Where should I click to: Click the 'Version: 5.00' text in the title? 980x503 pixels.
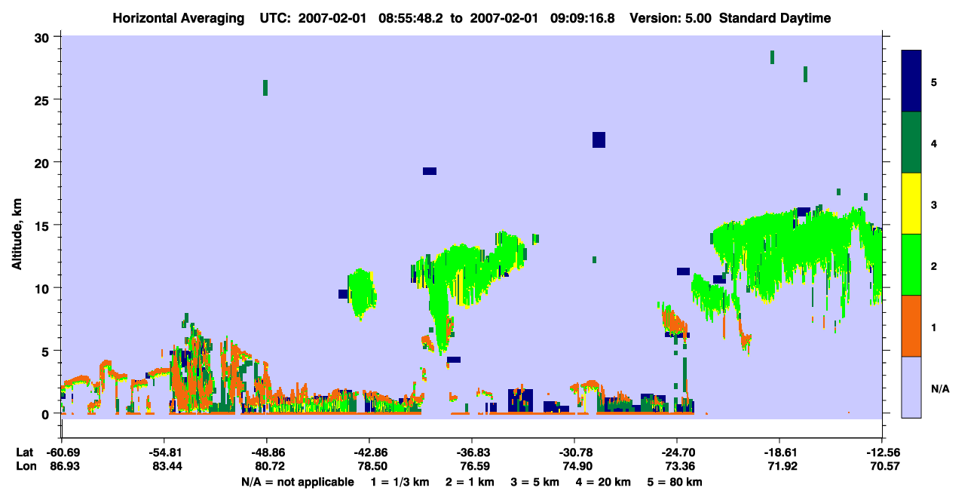(x=669, y=18)
